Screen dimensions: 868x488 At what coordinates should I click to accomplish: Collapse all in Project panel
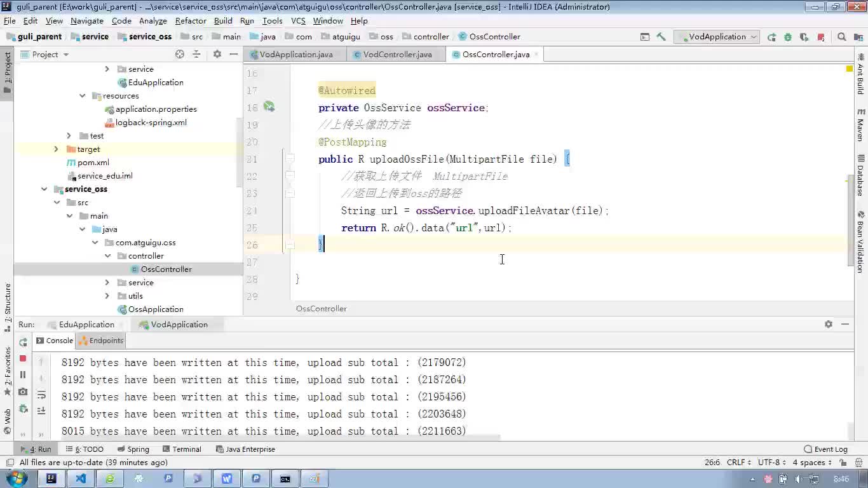(196, 55)
